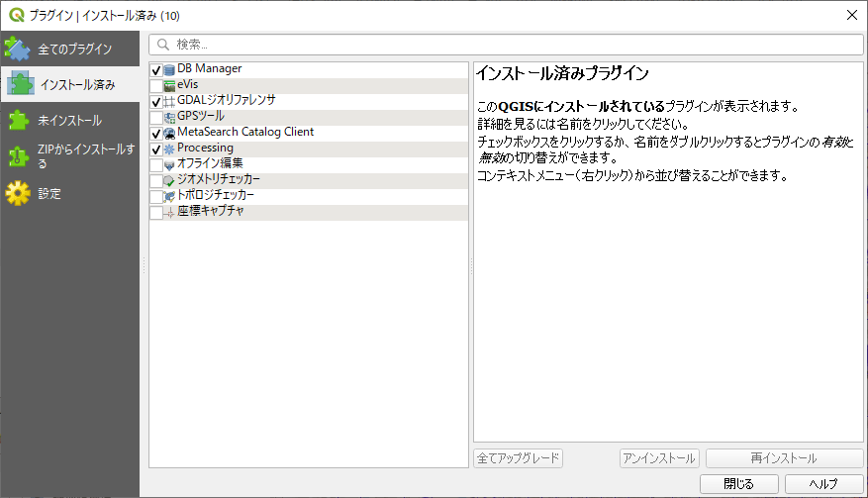868x498 pixels.
Task: Uncheck MetaSearch Catalog Client checkbox
Action: point(156,134)
